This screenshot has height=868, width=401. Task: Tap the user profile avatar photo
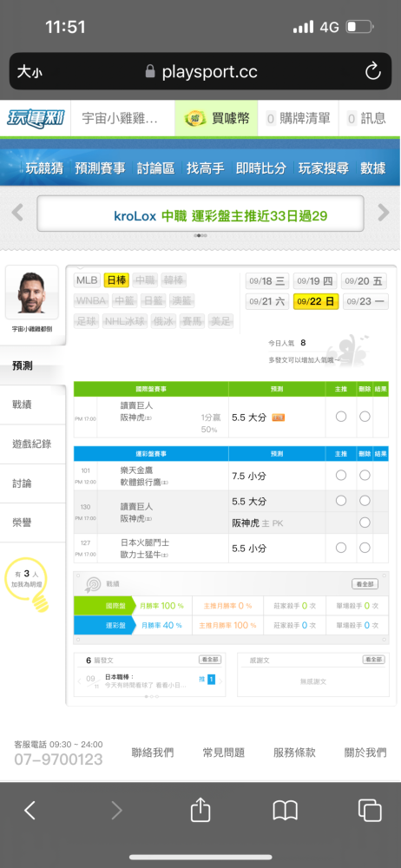tap(31, 293)
